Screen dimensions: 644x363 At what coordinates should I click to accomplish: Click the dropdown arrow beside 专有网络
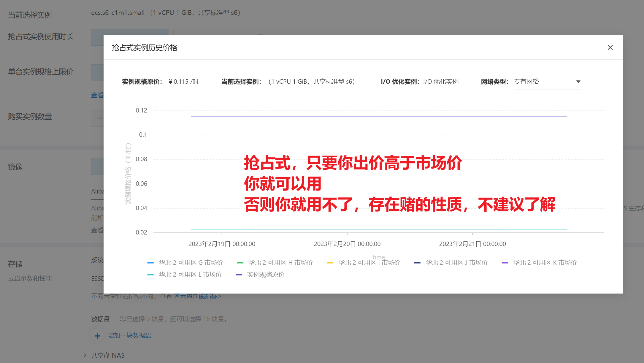(x=578, y=82)
